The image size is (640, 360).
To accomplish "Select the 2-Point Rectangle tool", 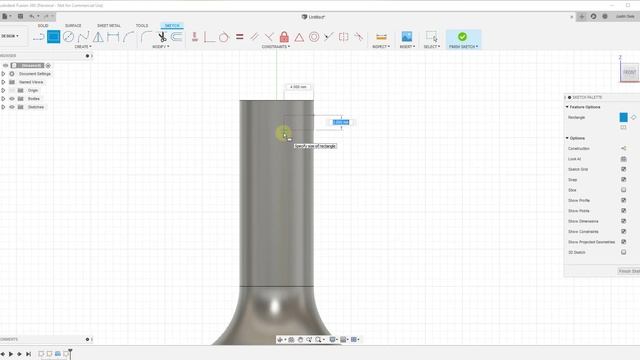I will click(x=53, y=37).
